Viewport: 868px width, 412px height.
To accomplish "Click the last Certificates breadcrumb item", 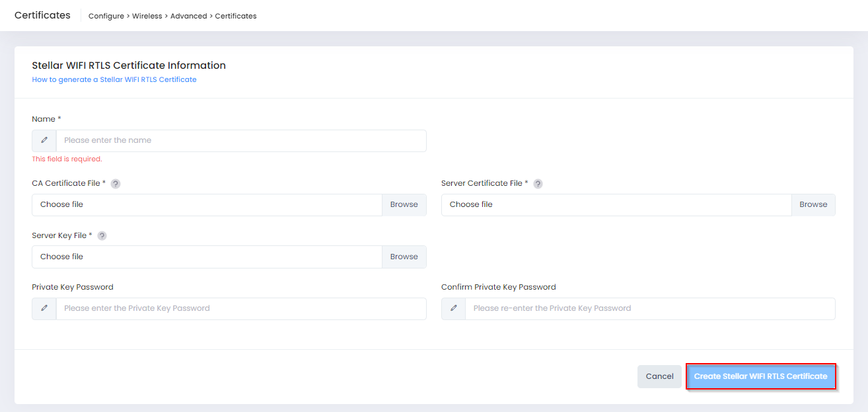I will click(x=236, y=16).
